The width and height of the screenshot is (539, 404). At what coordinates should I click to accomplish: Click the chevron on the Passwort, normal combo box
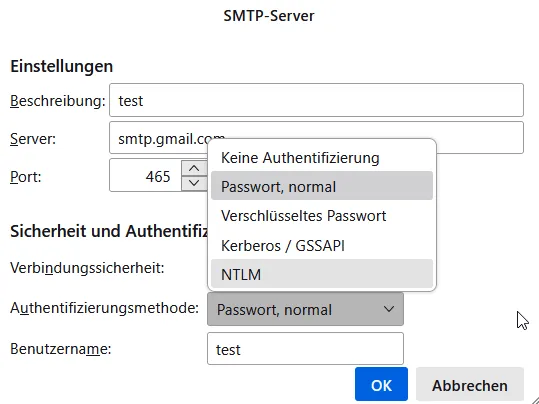pos(389,309)
